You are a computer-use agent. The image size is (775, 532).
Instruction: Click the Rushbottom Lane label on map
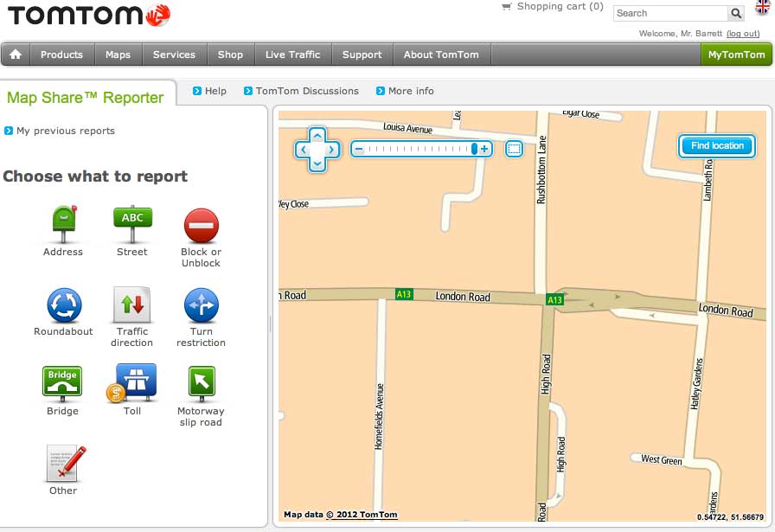pos(541,170)
